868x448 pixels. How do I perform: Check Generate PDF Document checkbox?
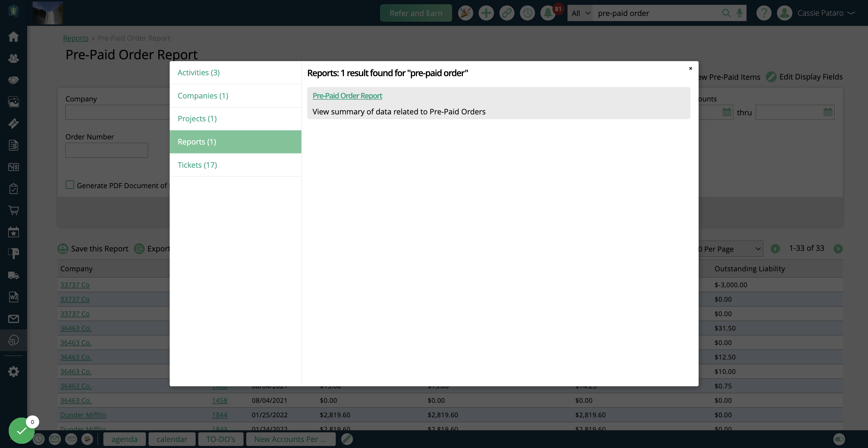click(70, 185)
